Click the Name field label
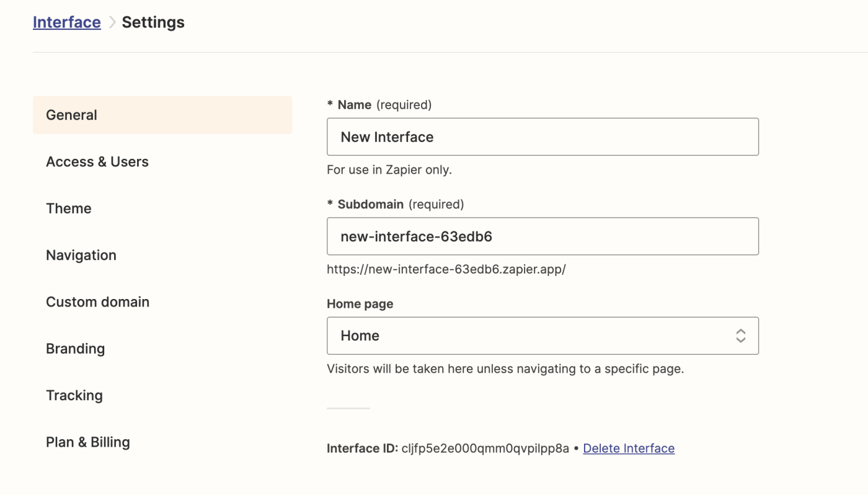Screen dimensions: 868x495 (354, 105)
